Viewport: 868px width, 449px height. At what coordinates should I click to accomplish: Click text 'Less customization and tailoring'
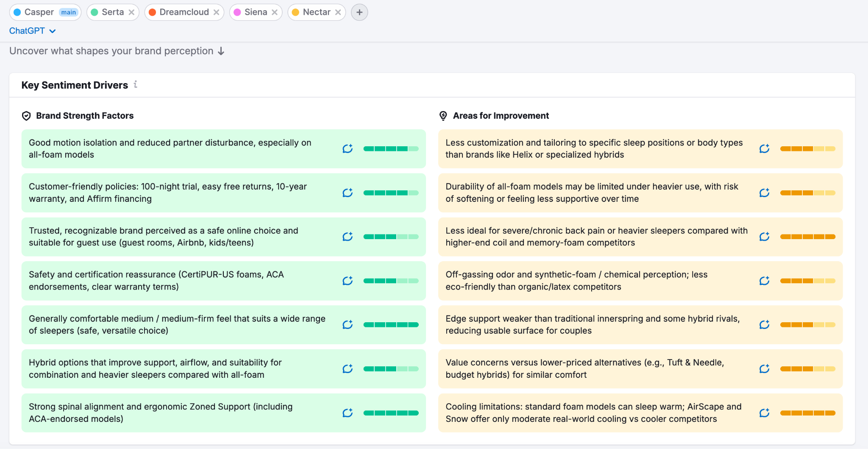[x=513, y=143]
